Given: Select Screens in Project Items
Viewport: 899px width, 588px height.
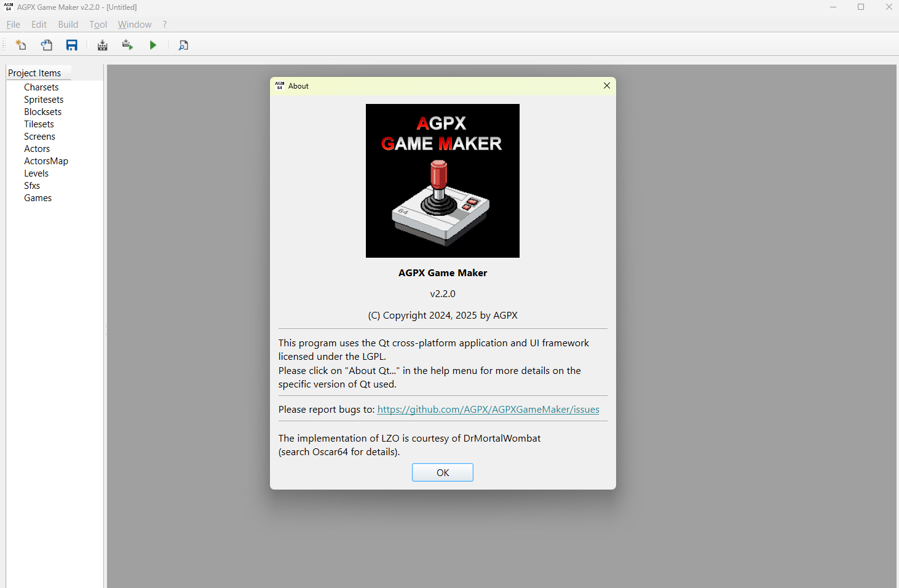Looking at the screenshot, I should click(39, 137).
